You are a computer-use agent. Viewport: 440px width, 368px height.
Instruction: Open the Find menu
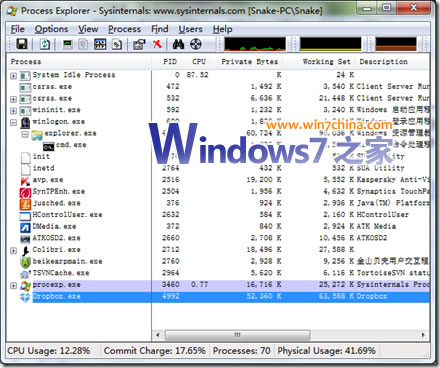[x=160, y=29]
